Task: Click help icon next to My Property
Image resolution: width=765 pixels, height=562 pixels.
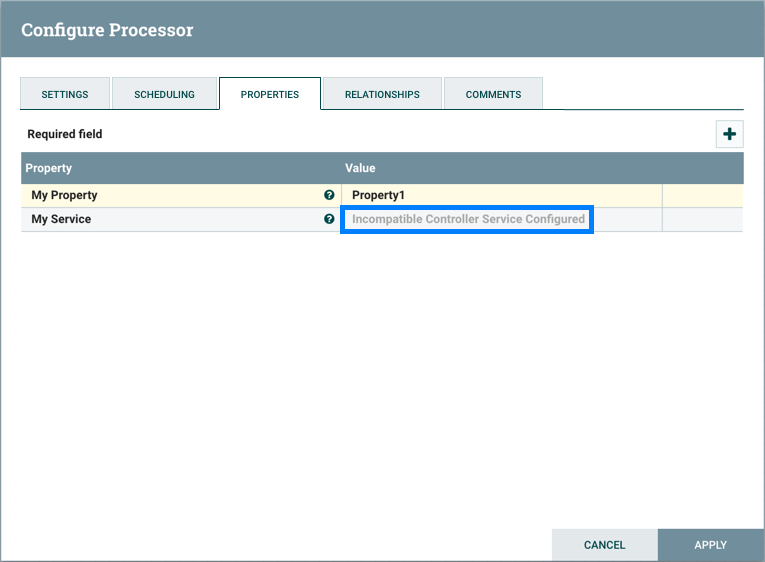Action: pos(329,196)
